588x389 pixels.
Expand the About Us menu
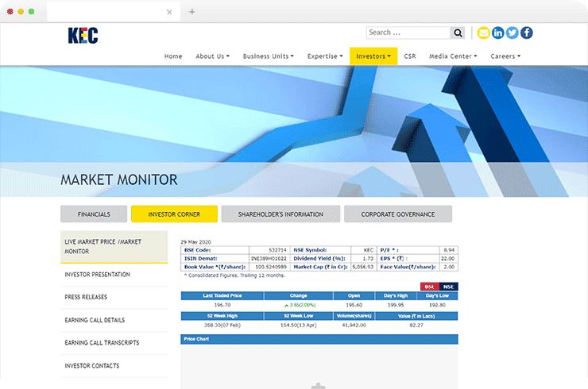pyautogui.click(x=212, y=56)
